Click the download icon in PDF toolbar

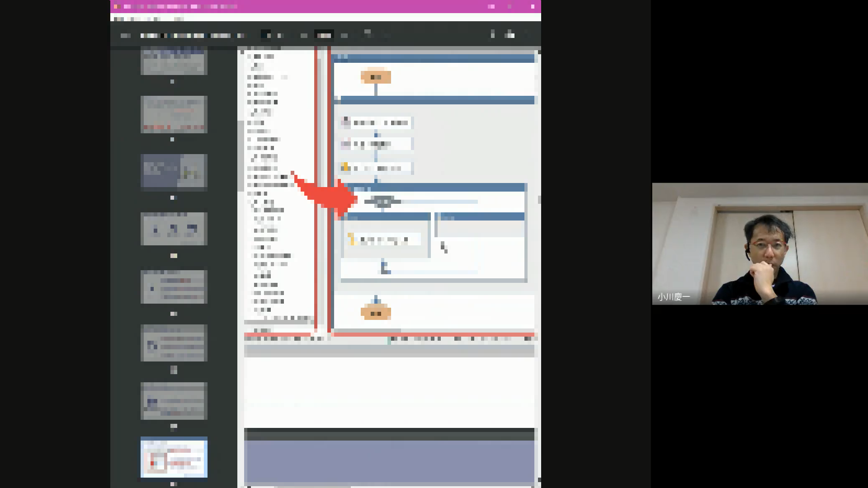(x=493, y=34)
